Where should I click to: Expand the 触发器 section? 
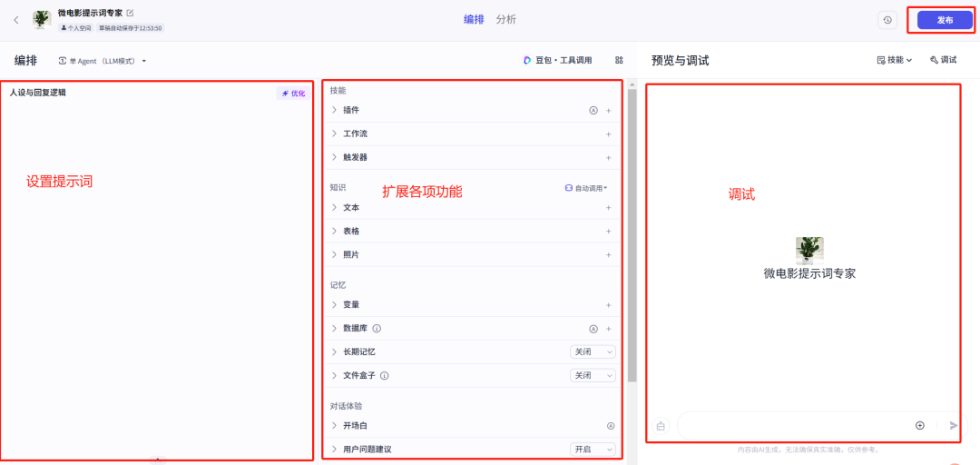tap(335, 157)
